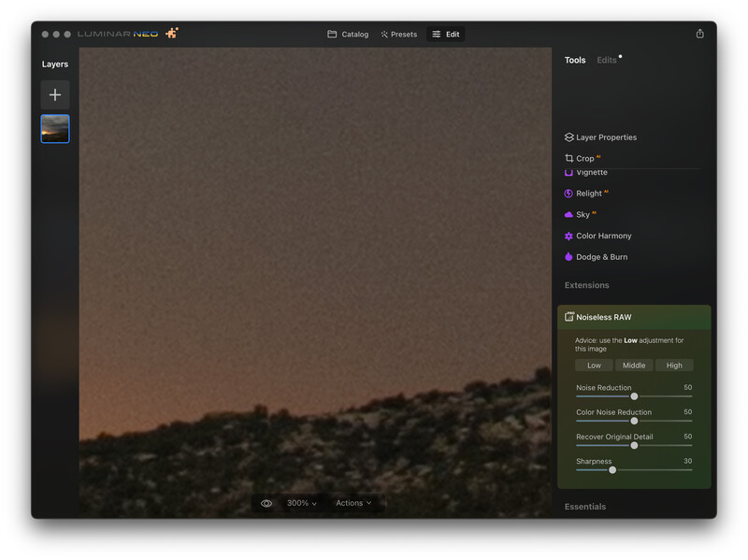
Task: Collapse the Noiseless RAW panel header
Action: (634, 317)
